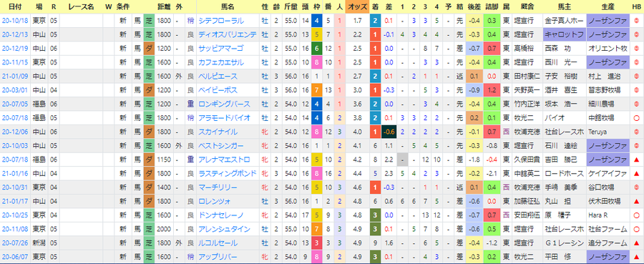The width and height of the screenshot is (644, 264).
Task: Click HB triangle in アップリバー row
Action: (636, 257)
